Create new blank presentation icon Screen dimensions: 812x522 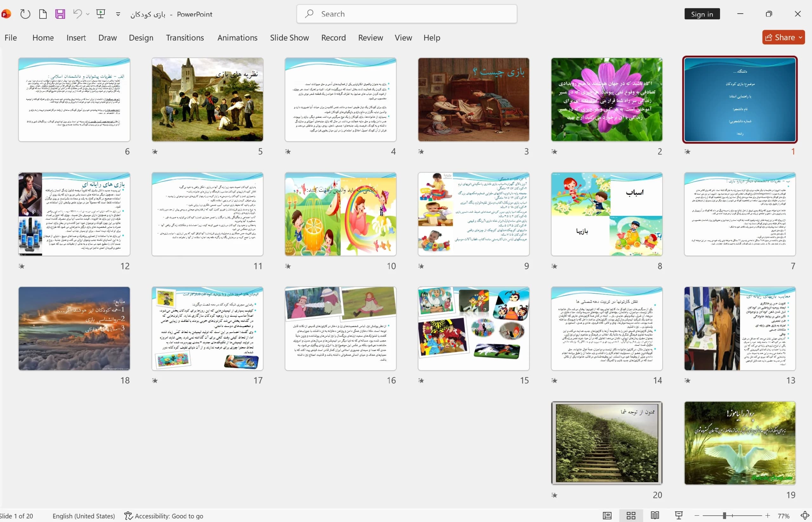coord(43,14)
